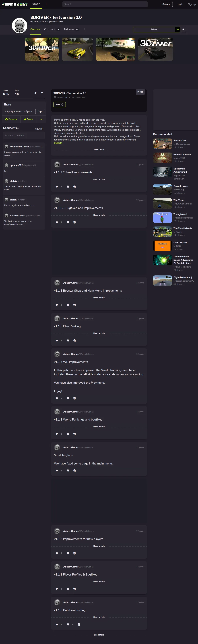The image size is (198, 644).
Task: Share the game on Facebook
Action: point(11,119)
